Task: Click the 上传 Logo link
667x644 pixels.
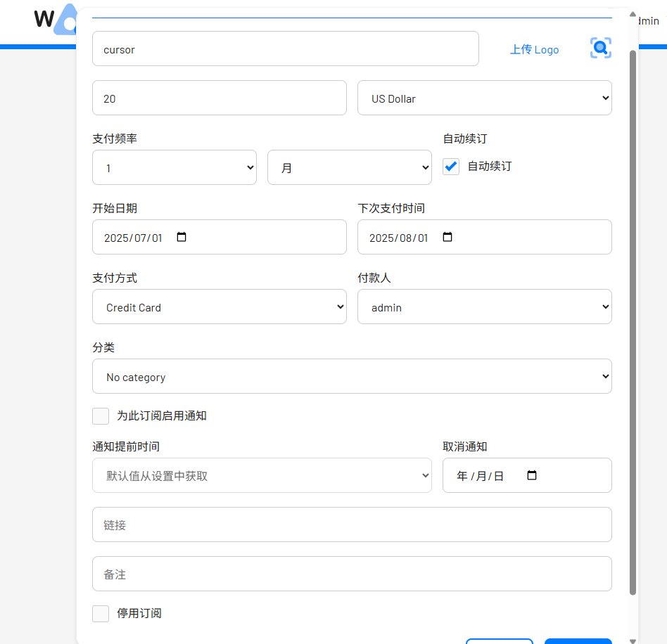Action: click(534, 50)
